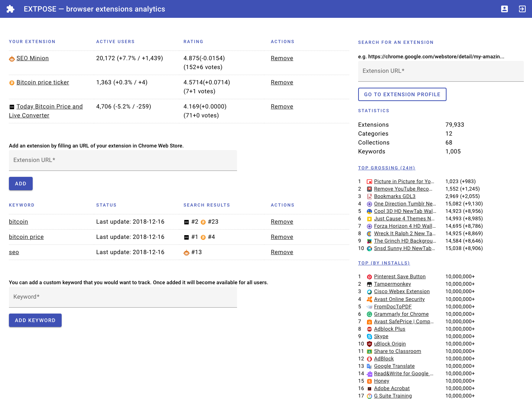
Task: Open Read&Write for Google link
Action: coord(404,373)
